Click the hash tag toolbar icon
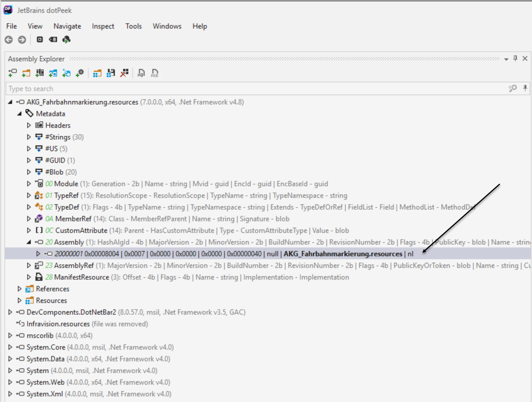532x402 pixels. click(53, 39)
